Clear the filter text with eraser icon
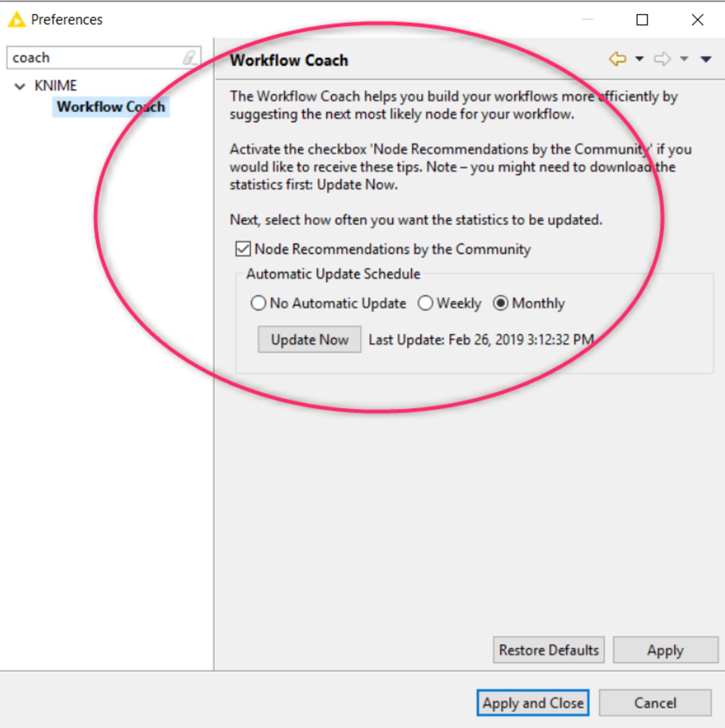Image resolution: width=725 pixels, height=728 pixels. pyautogui.click(x=190, y=58)
